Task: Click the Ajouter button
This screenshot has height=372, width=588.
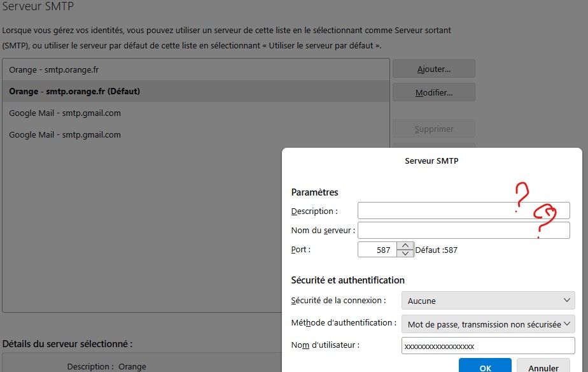Action: point(433,68)
